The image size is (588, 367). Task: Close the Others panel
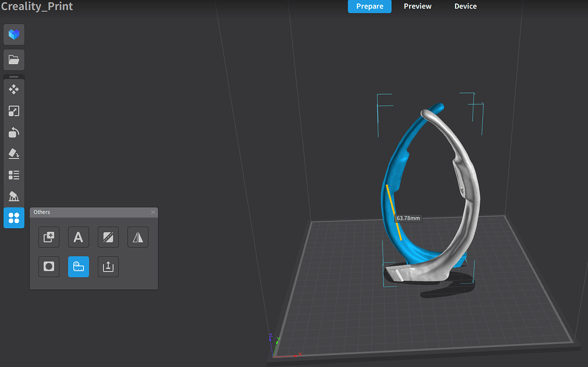pyautogui.click(x=153, y=212)
